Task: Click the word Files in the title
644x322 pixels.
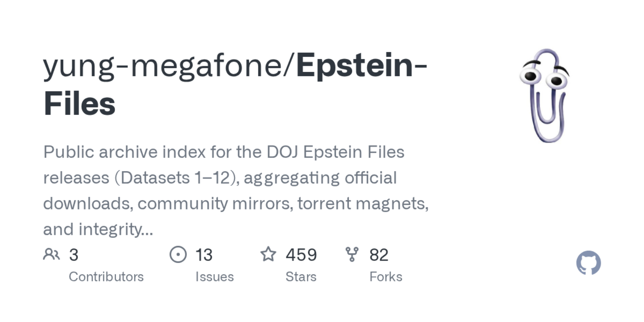Action: (x=80, y=104)
